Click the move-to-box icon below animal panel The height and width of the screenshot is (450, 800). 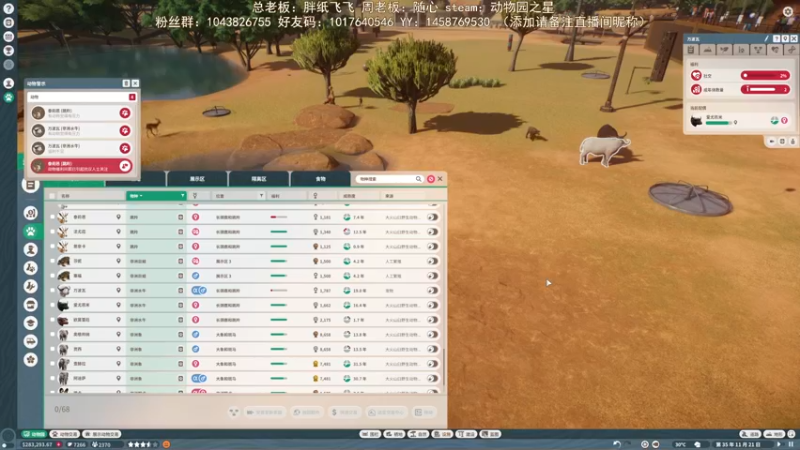[x=782, y=141]
